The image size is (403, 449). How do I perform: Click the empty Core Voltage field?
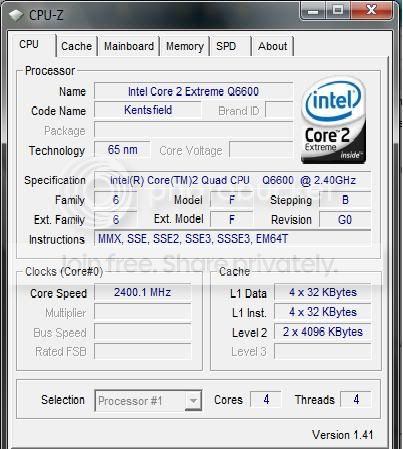pyautogui.click(x=261, y=150)
